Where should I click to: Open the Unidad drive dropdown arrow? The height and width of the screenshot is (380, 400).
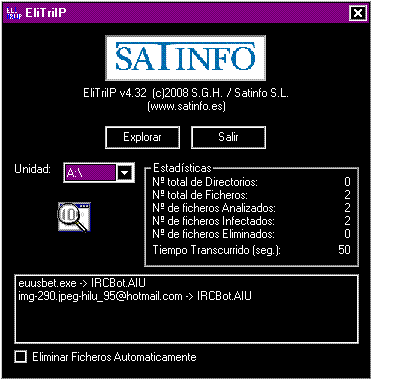[x=125, y=173]
